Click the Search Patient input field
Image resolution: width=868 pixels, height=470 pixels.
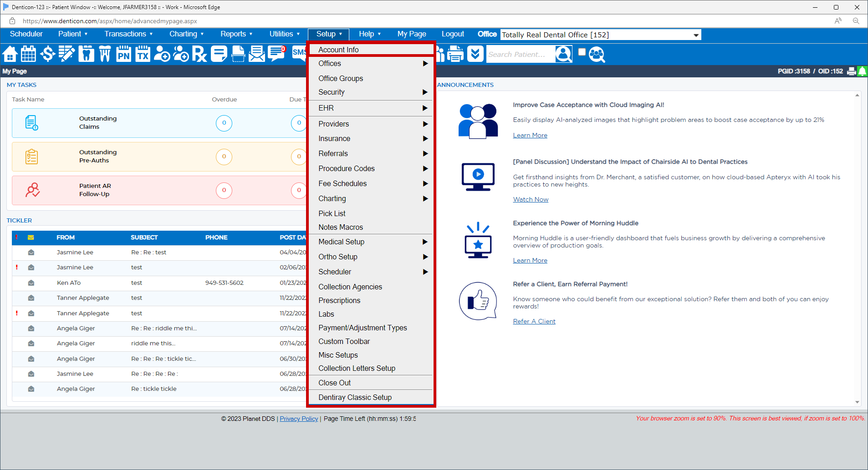pyautogui.click(x=520, y=55)
